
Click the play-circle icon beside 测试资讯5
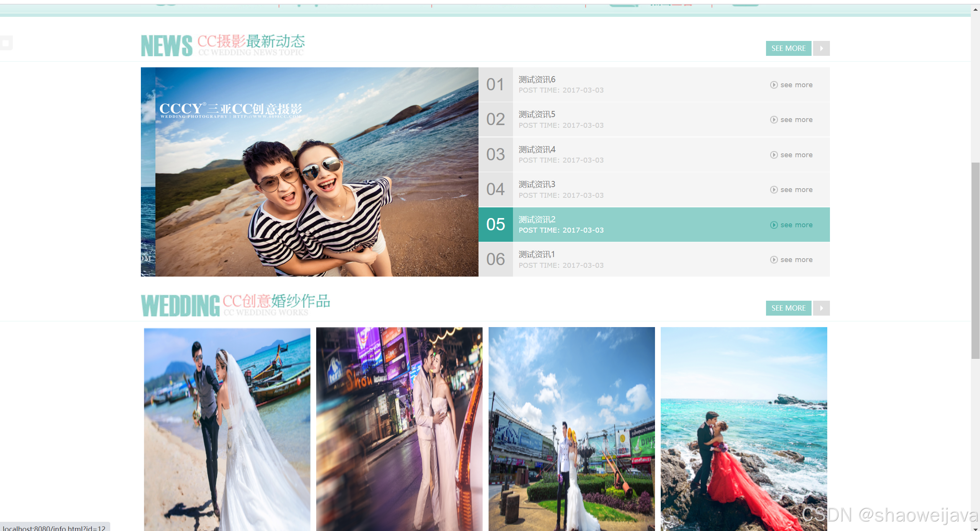pyautogui.click(x=774, y=120)
